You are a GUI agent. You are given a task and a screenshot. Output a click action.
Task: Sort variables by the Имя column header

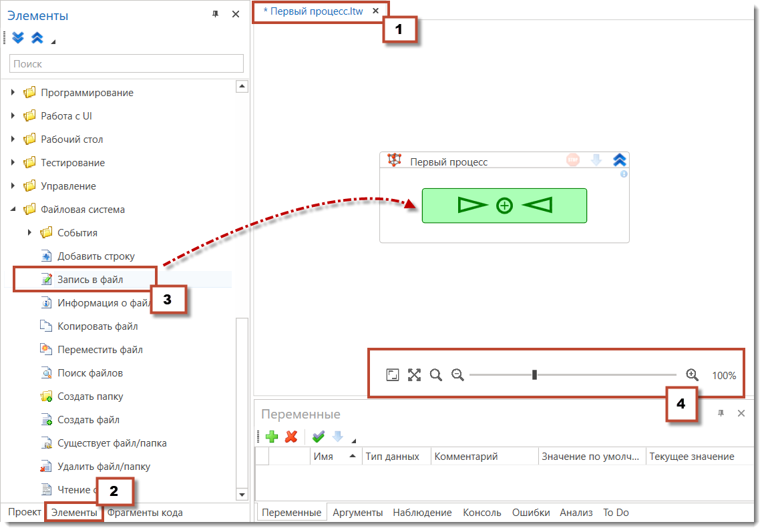pyautogui.click(x=336, y=457)
